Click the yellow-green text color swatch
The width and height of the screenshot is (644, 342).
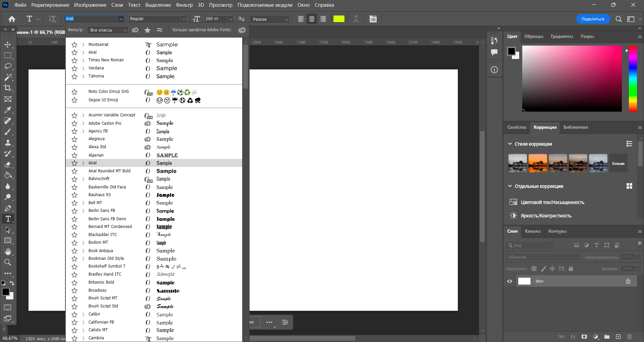[x=339, y=19]
